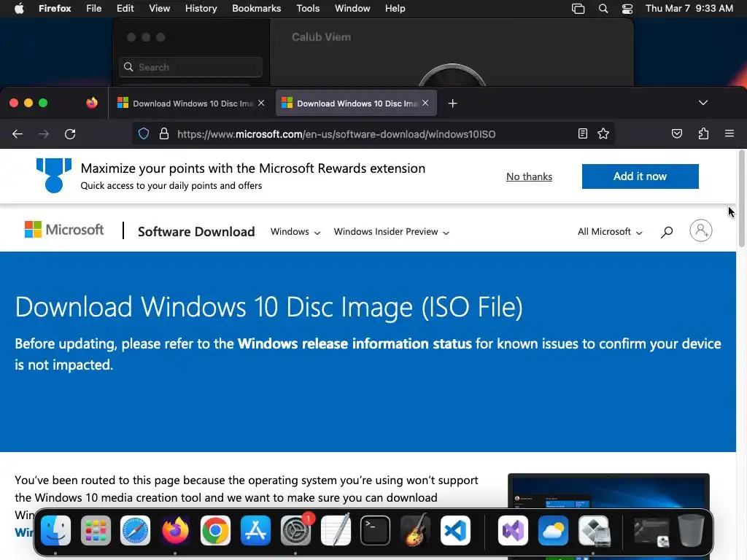Open the Tools menu
Screen dimensions: 747x560
308,9
